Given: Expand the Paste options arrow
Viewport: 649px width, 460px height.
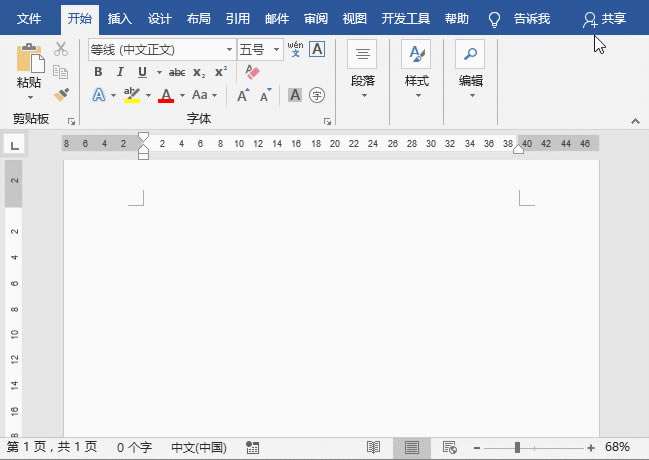Looking at the screenshot, I should [x=30, y=98].
